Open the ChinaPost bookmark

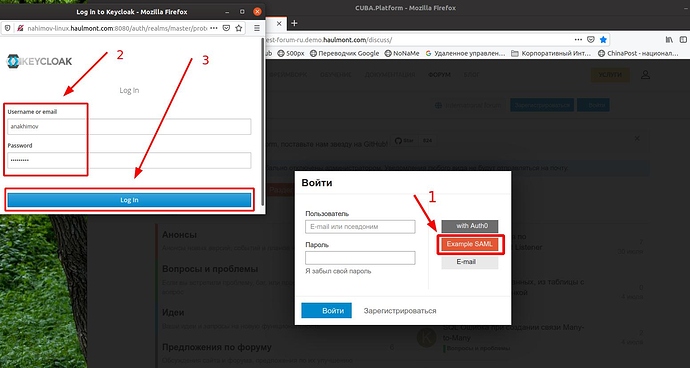pyautogui.click(x=639, y=53)
